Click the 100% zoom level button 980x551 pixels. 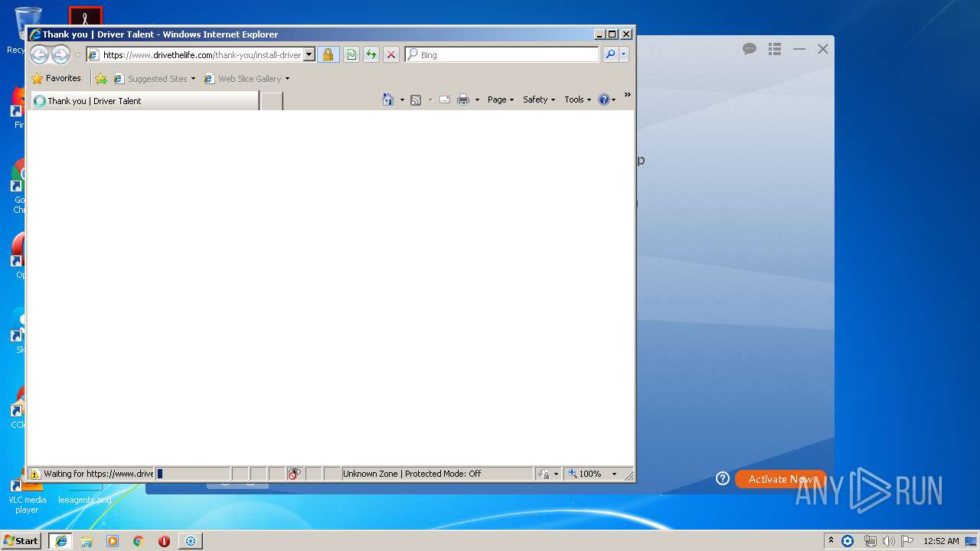pos(586,474)
